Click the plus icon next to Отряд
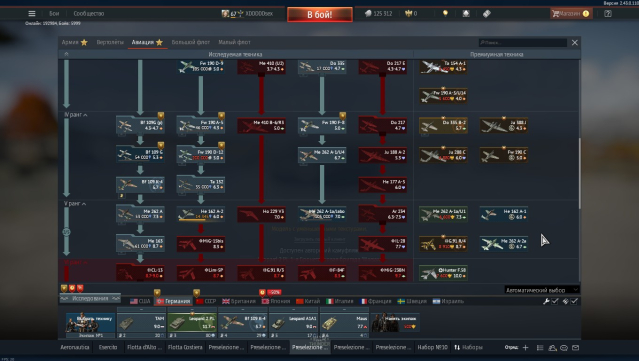Viewport: 639px width, 361px height. [525, 348]
